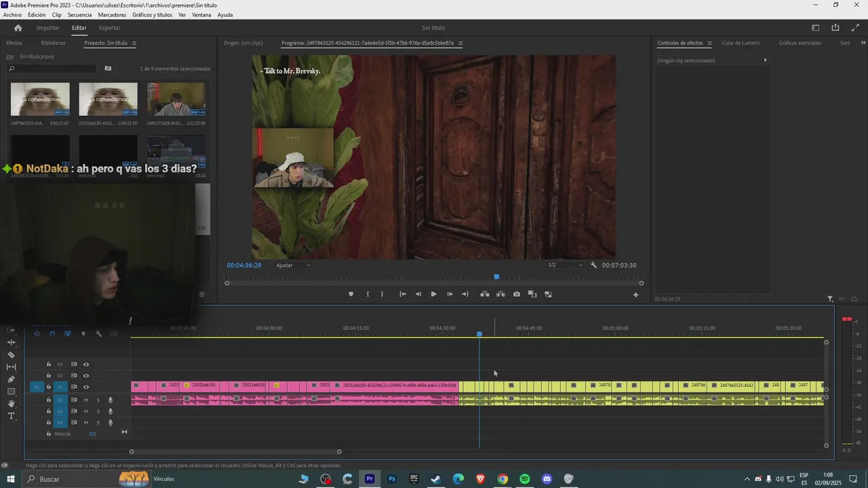Image resolution: width=868 pixels, height=488 pixels.
Task: Click the Editar workspace button
Action: [x=79, y=28]
